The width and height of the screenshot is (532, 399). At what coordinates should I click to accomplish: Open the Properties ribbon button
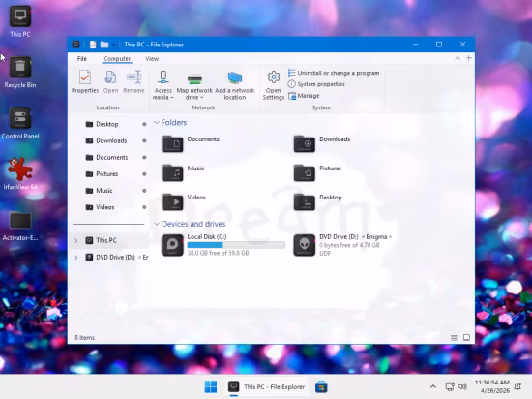coord(85,82)
